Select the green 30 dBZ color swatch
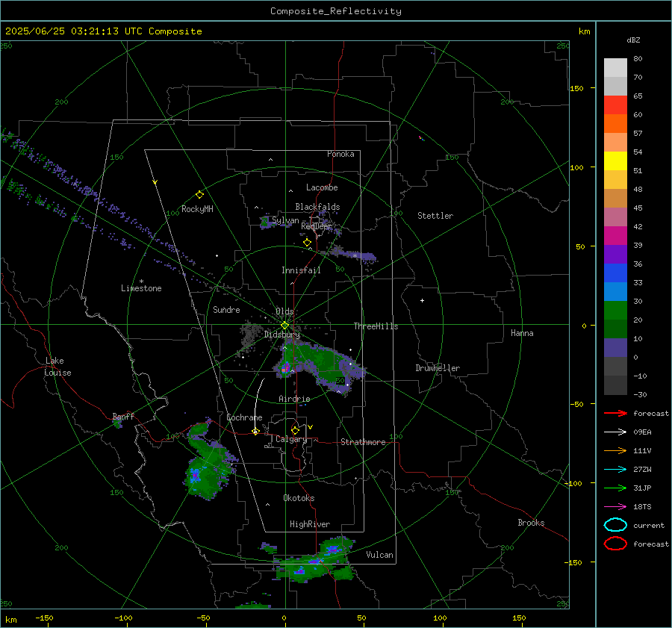The height and width of the screenshot is (628, 672). pos(615,311)
